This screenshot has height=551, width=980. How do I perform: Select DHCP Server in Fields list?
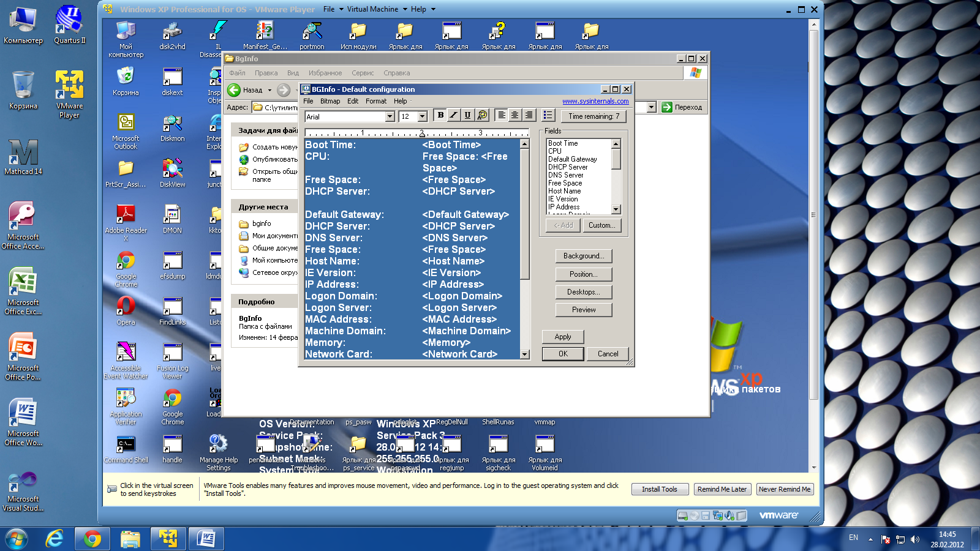[x=568, y=167]
